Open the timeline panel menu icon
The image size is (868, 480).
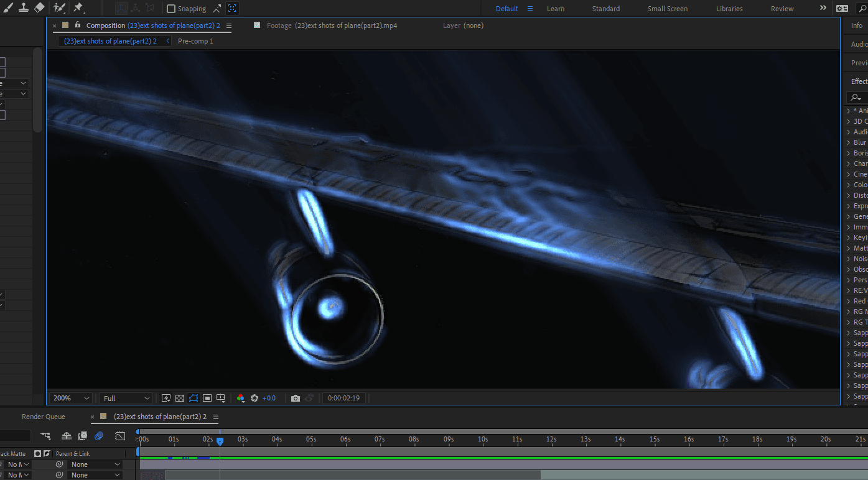(x=216, y=417)
